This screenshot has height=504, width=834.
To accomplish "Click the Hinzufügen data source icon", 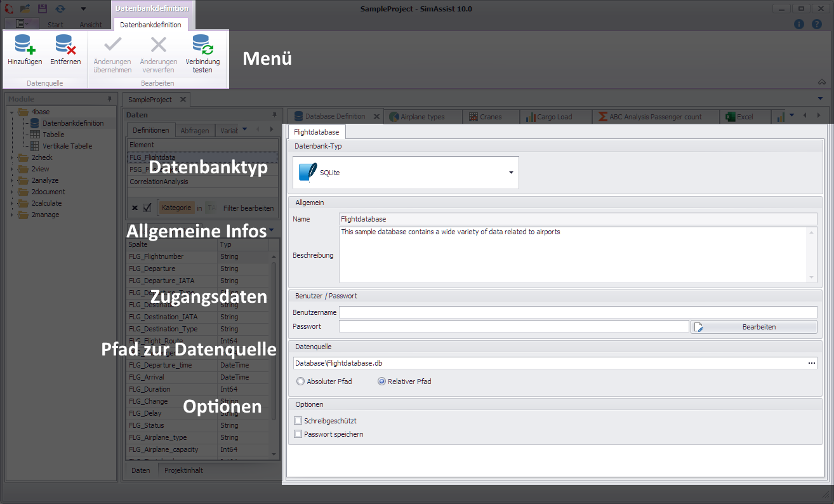I will tap(25, 46).
